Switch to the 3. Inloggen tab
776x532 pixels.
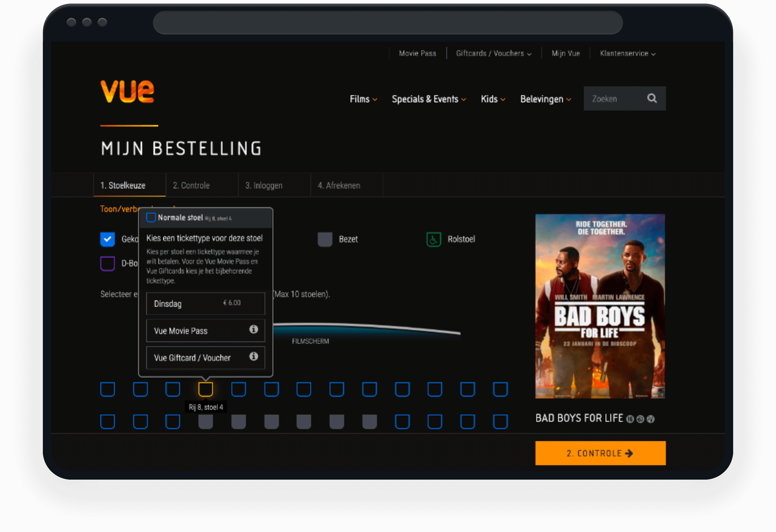click(x=264, y=185)
